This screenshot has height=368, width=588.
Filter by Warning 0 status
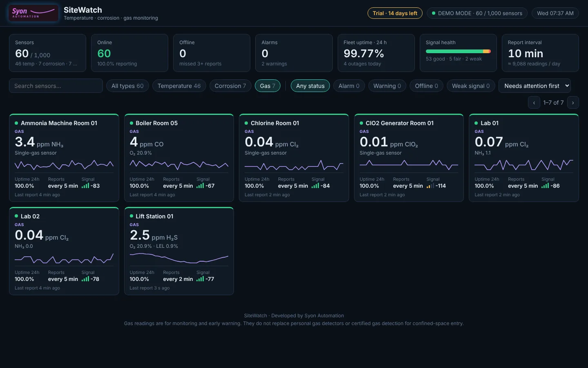[387, 86]
